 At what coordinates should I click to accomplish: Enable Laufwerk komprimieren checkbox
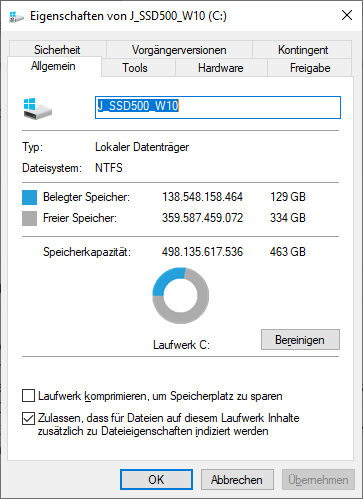tap(28, 396)
